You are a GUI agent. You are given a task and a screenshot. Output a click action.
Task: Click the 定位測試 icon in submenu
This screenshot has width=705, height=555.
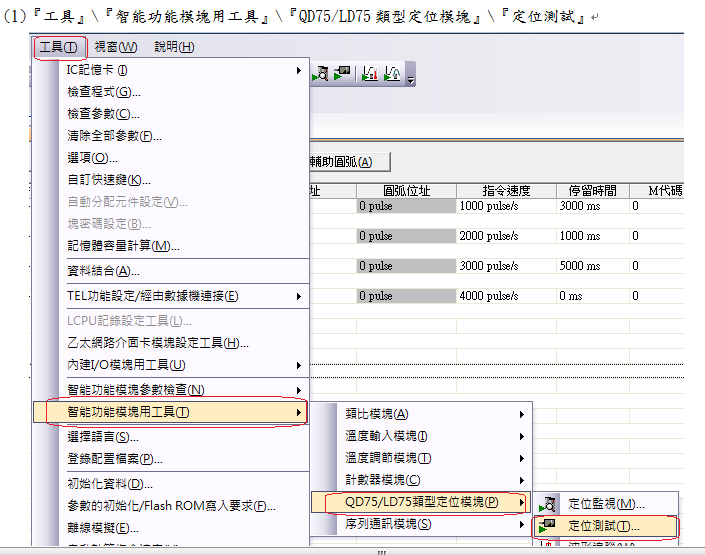548,526
